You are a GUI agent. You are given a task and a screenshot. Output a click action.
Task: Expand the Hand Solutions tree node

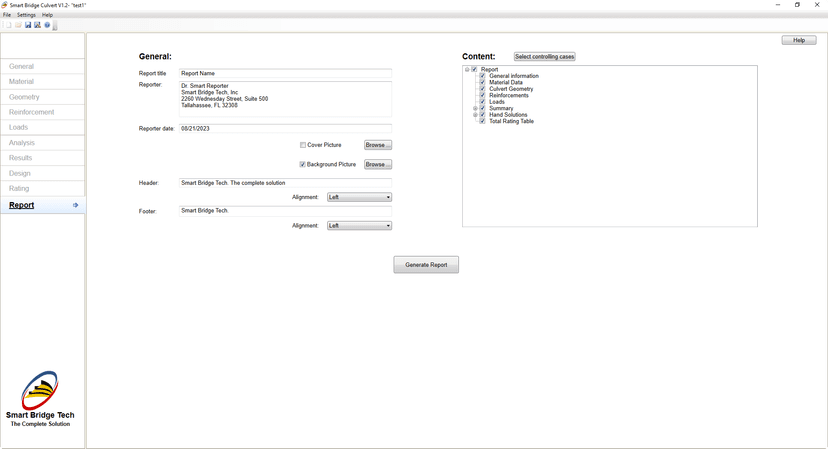coord(475,115)
